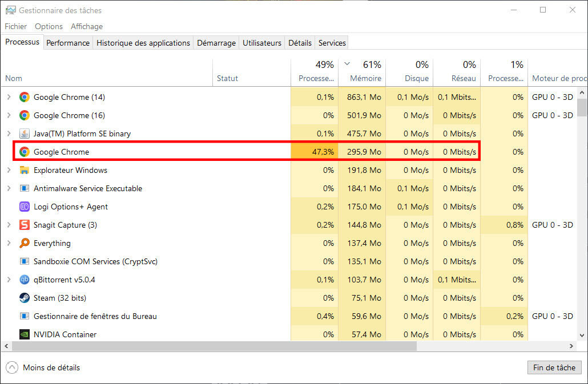The image size is (588, 384).
Task: Select the Processus tab
Action: [22, 42]
